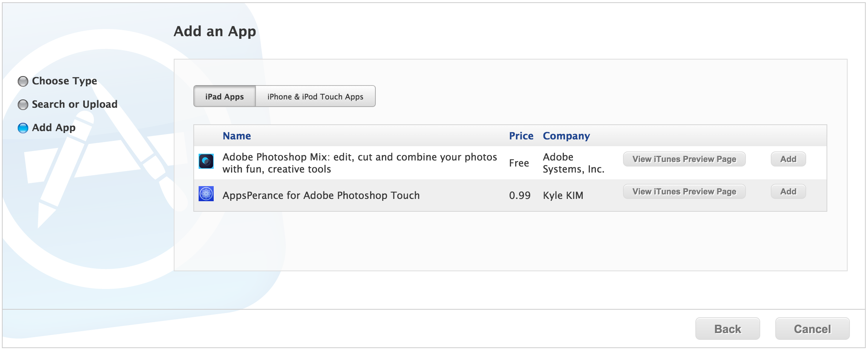Add the AppsPerance for Photoshop Touch app

coord(788,191)
